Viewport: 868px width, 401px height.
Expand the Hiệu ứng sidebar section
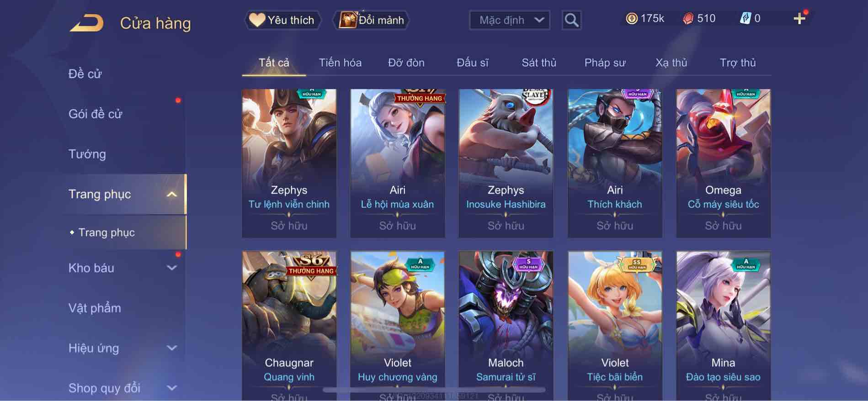(x=171, y=348)
